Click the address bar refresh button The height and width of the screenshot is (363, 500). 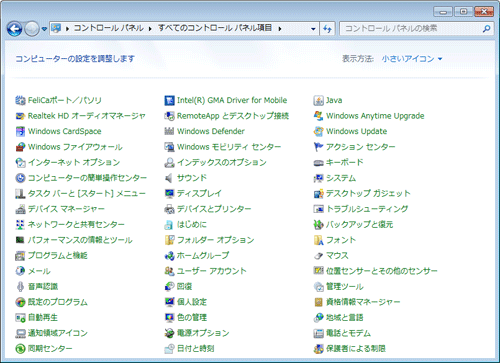point(327,29)
